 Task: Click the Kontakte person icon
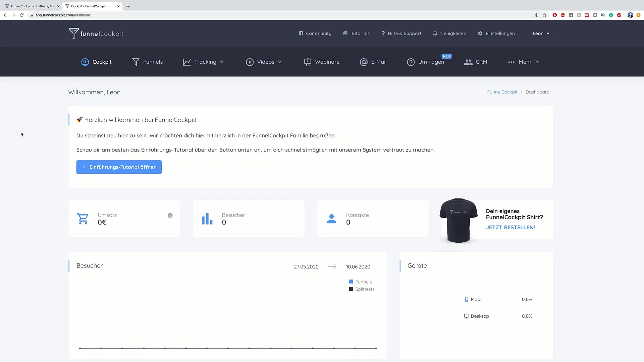(x=331, y=219)
